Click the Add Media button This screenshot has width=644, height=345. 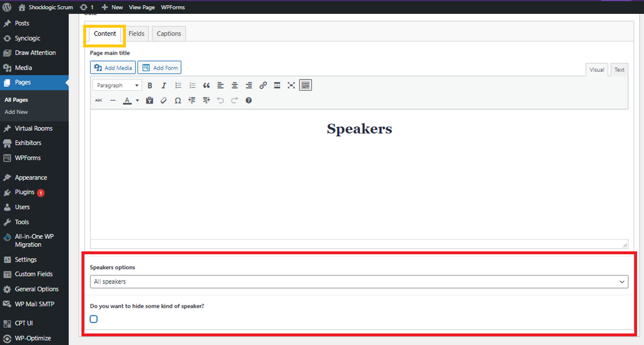coord(113,68)
